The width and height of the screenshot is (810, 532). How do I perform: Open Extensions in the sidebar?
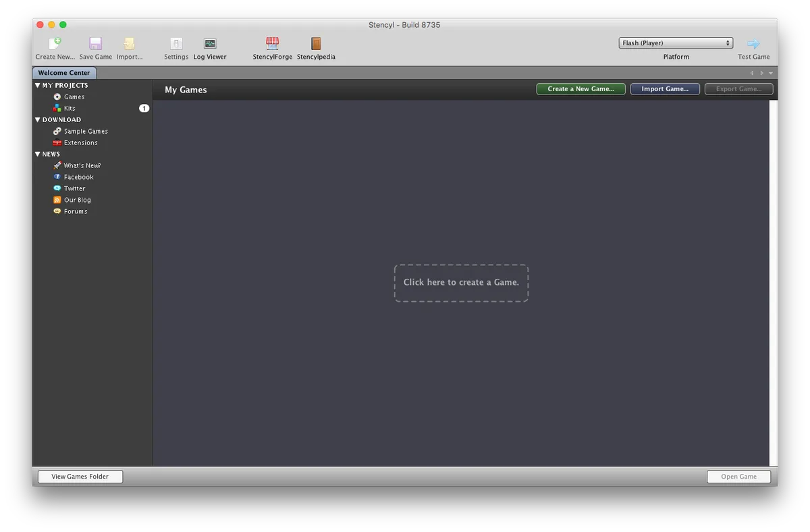point(80,143)
